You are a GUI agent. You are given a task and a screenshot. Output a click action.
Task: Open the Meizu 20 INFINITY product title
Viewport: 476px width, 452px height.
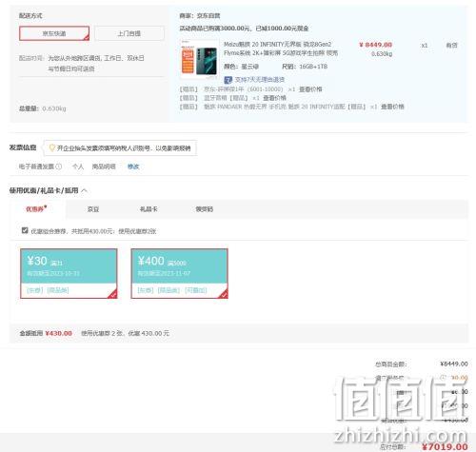(x=281, y=49)
